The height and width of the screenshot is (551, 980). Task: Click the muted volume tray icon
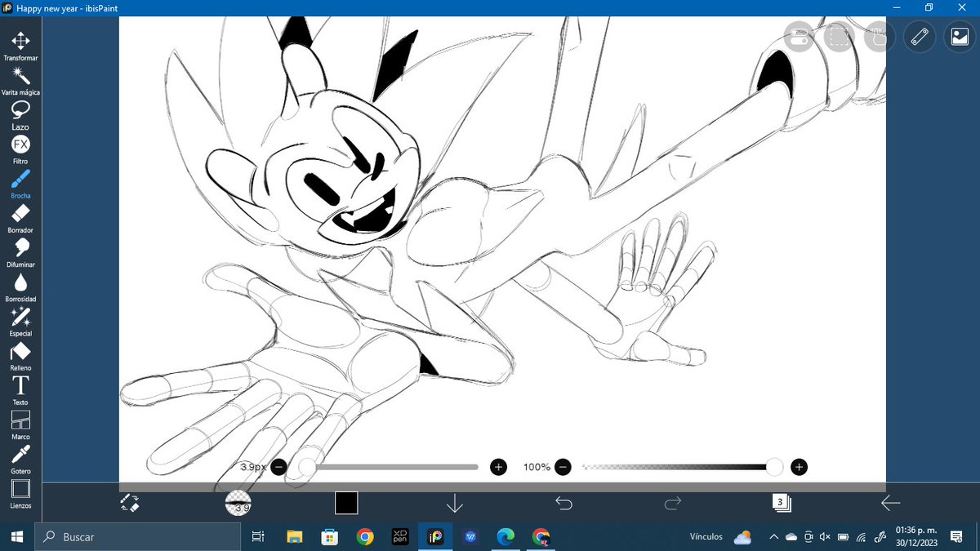coord(825,536)
